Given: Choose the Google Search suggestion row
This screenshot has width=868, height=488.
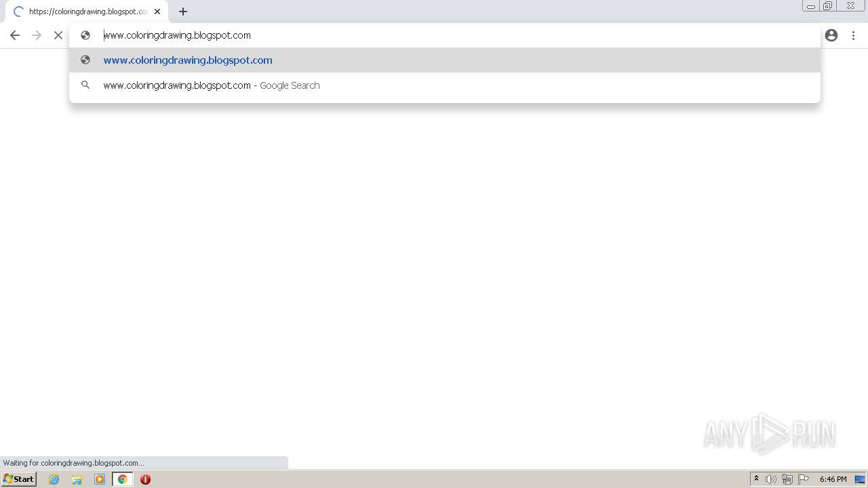Looking at the screenshot, I should 445,85.
